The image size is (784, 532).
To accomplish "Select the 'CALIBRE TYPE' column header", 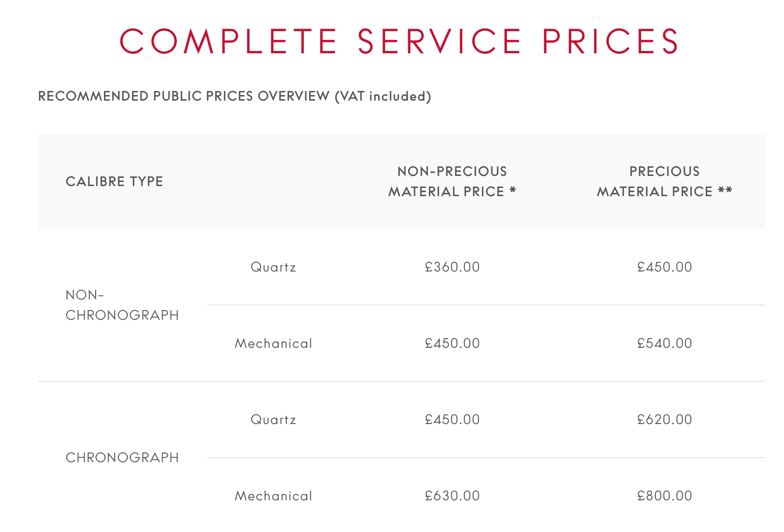I will tap(114, 181).
